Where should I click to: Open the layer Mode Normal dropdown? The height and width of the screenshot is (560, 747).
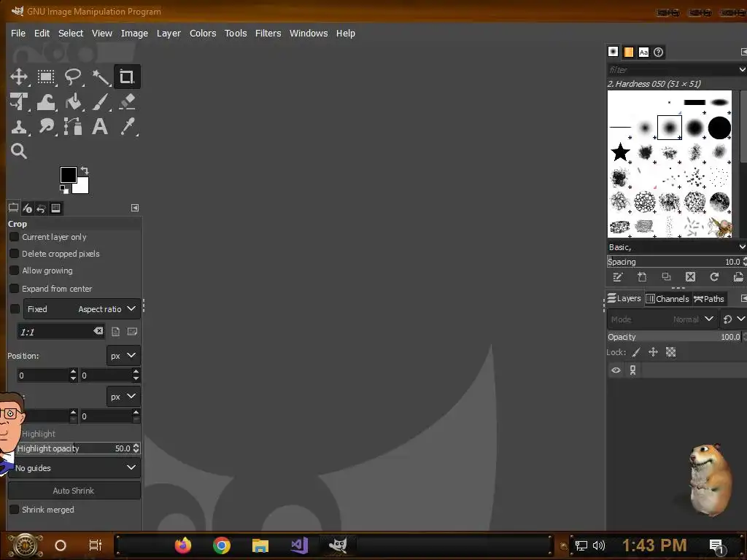(662, 319)
